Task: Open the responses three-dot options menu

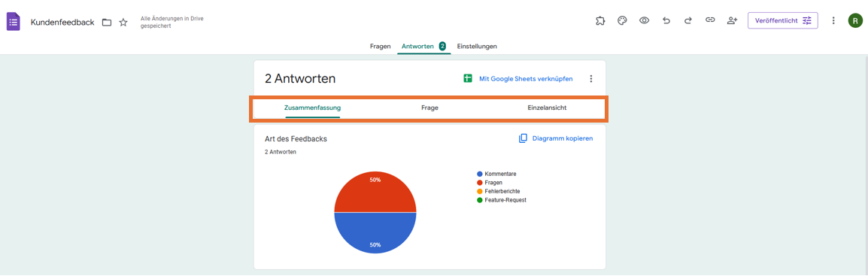Action: point(590,79)
